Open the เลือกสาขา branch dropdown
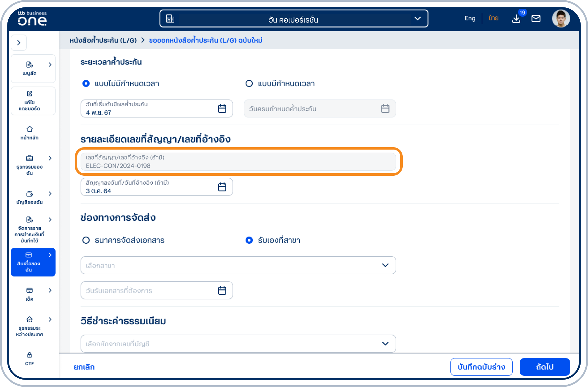Viewport: 588px width, 387px height. click(x=238, y=265)
